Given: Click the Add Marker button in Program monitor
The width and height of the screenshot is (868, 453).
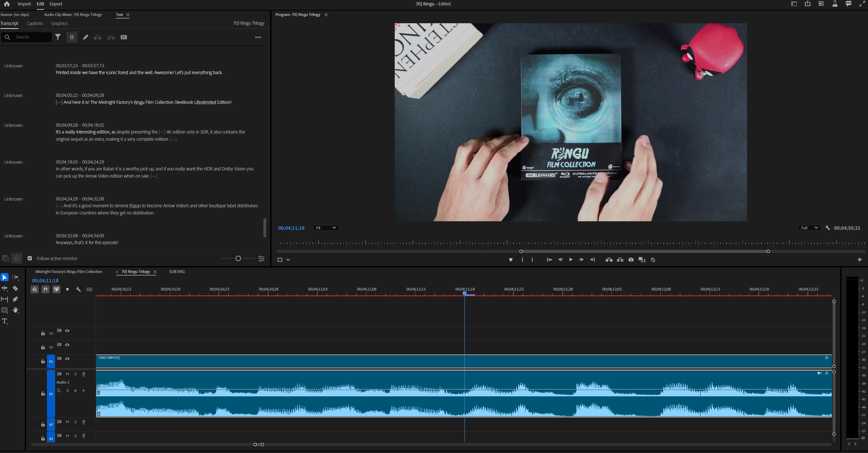Looking at the screenshot, I should coord(510,260).
